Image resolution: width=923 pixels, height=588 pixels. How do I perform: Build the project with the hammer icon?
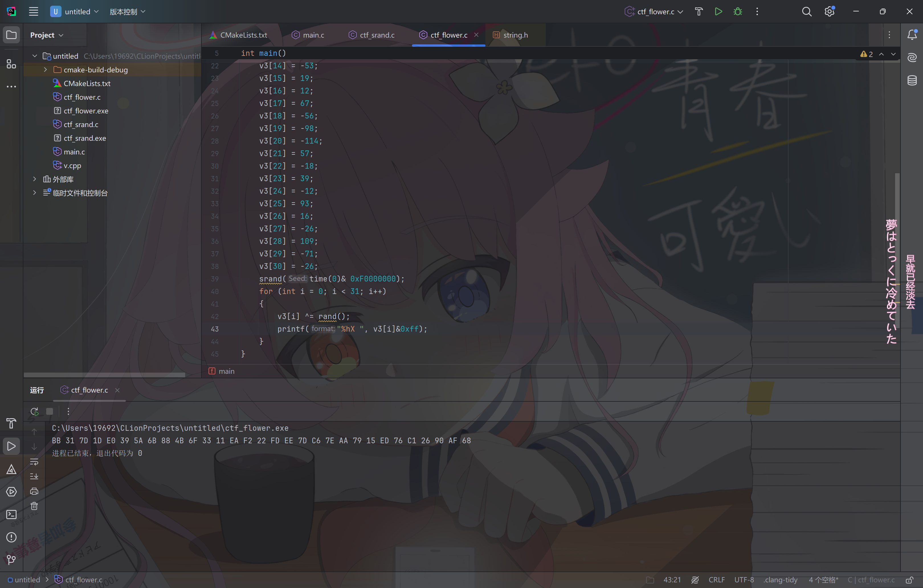point(699,11)
